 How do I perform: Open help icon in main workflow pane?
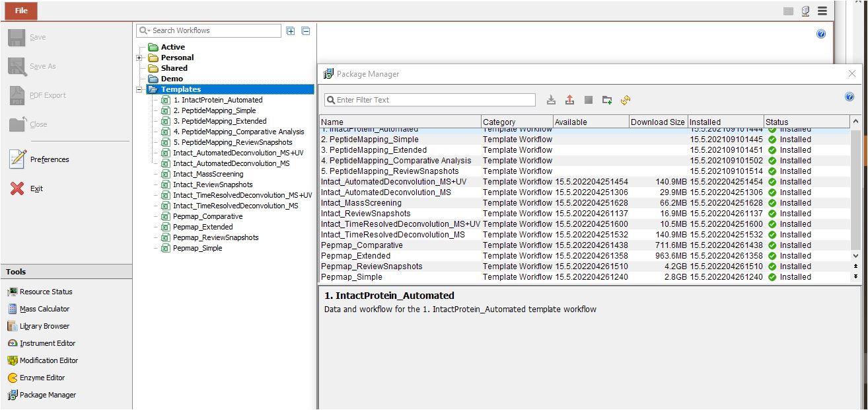tap(821, 34)
